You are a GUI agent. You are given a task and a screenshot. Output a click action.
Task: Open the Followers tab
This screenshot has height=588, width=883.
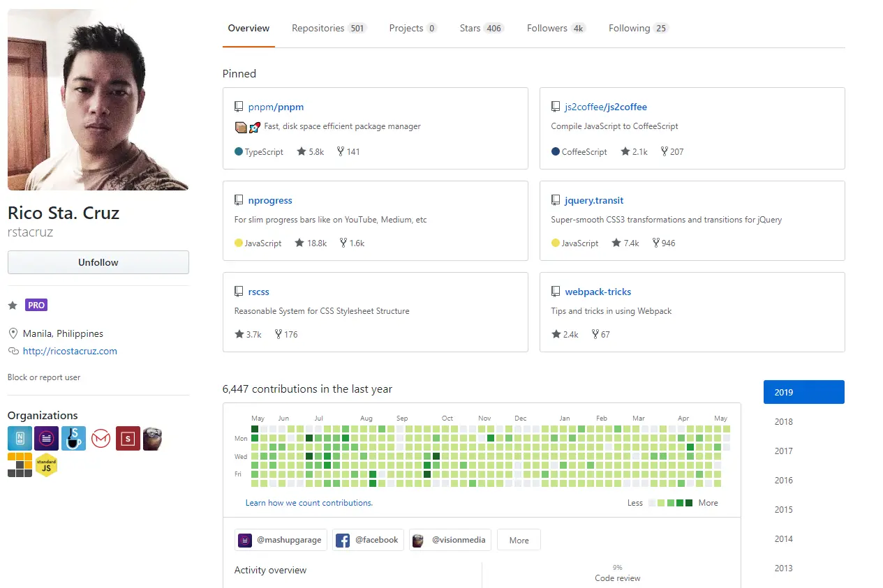coord(556,29)
